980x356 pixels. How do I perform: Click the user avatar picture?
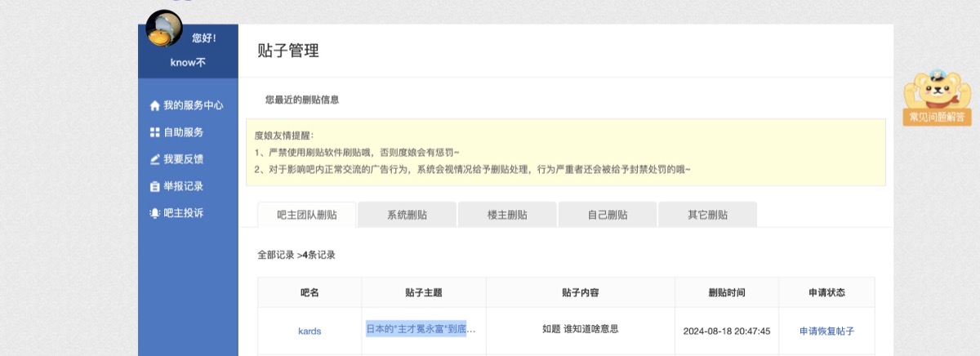click(x=163, y=29)
